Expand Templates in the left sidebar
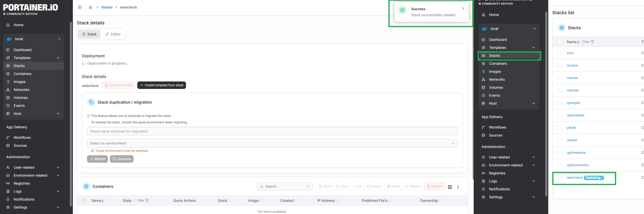Image resolution: width=644 pixels, height=214 pixels. coord(33,58)
